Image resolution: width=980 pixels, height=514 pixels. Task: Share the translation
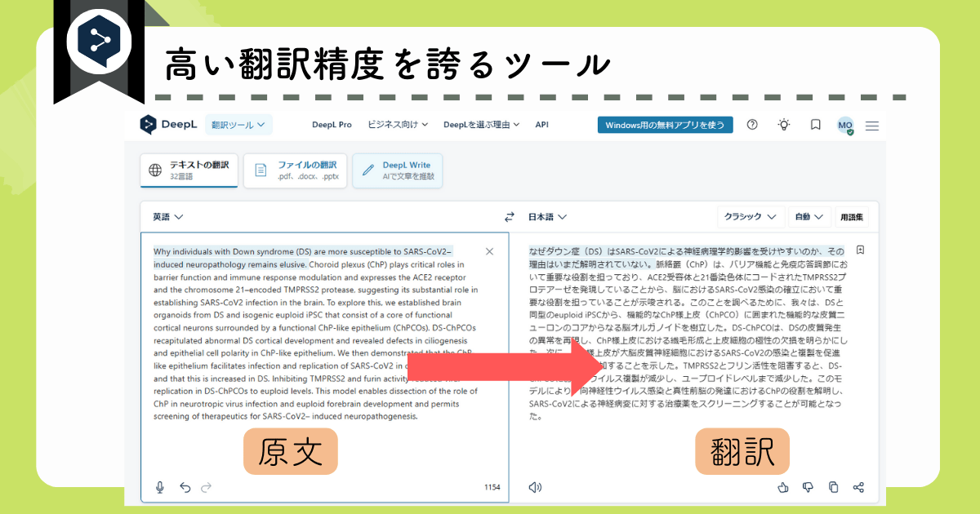[858, 487]
